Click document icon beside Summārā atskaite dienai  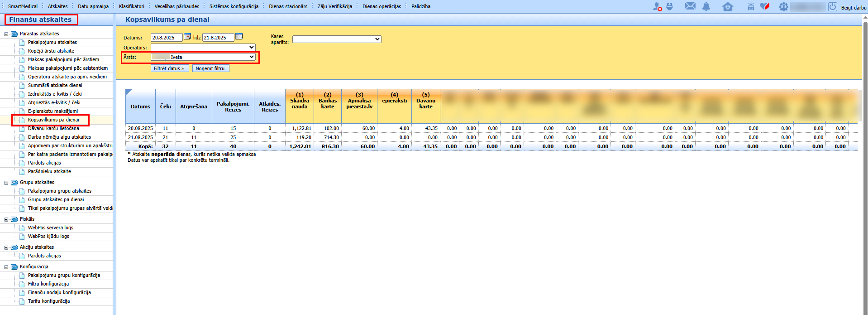tap(22, 85)
